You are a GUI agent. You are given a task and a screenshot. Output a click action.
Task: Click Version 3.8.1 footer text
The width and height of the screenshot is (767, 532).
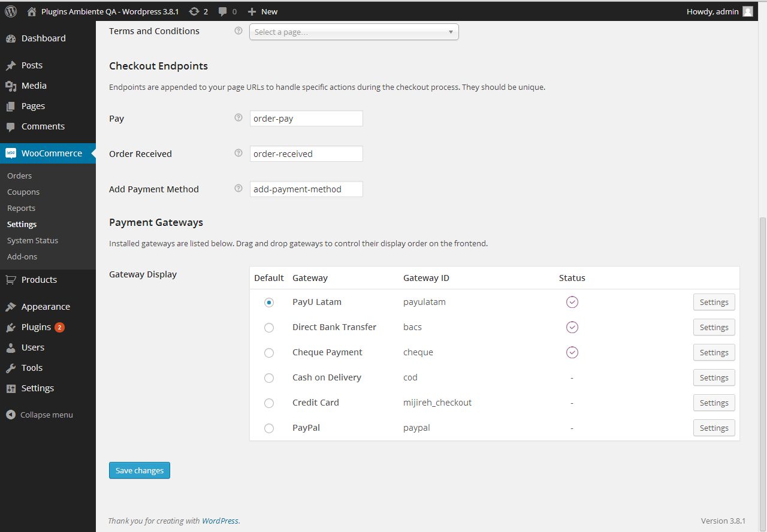coord(723,521)
